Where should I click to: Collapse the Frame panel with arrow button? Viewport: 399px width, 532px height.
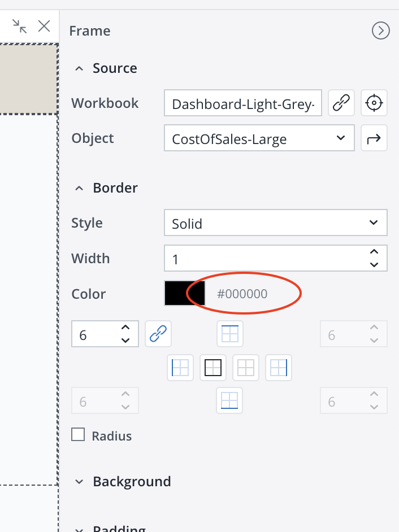tap(380, 31)
